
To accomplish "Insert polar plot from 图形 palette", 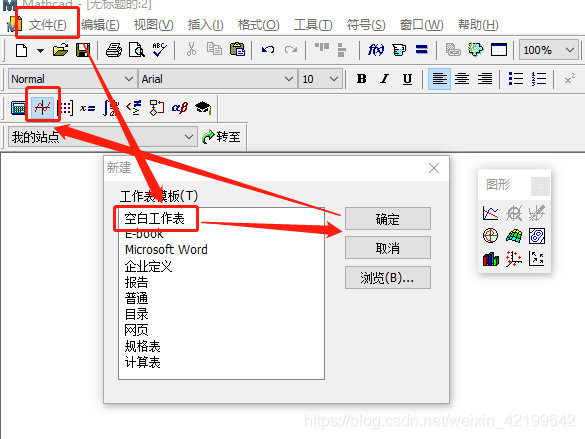I will (x=491, y=236).
